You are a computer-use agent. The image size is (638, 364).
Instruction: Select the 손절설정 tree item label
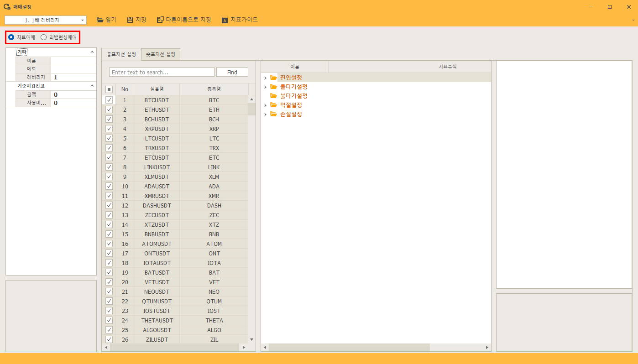coord(291,114)
